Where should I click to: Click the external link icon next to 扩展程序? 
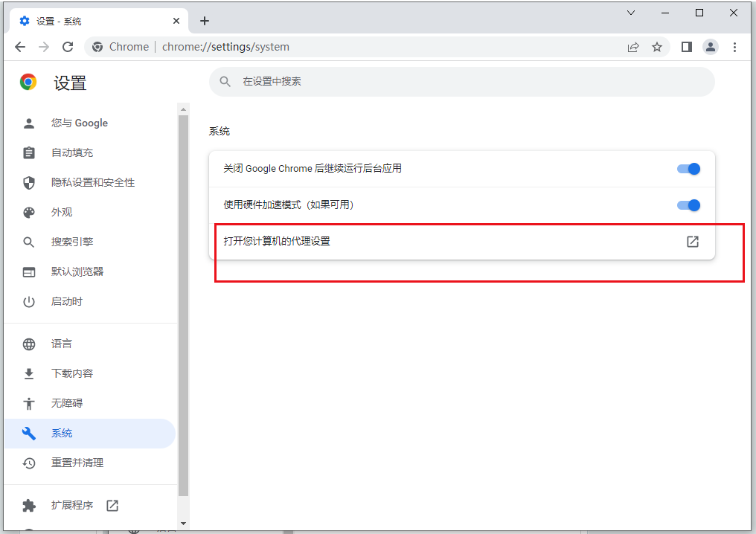click(112, 505)
